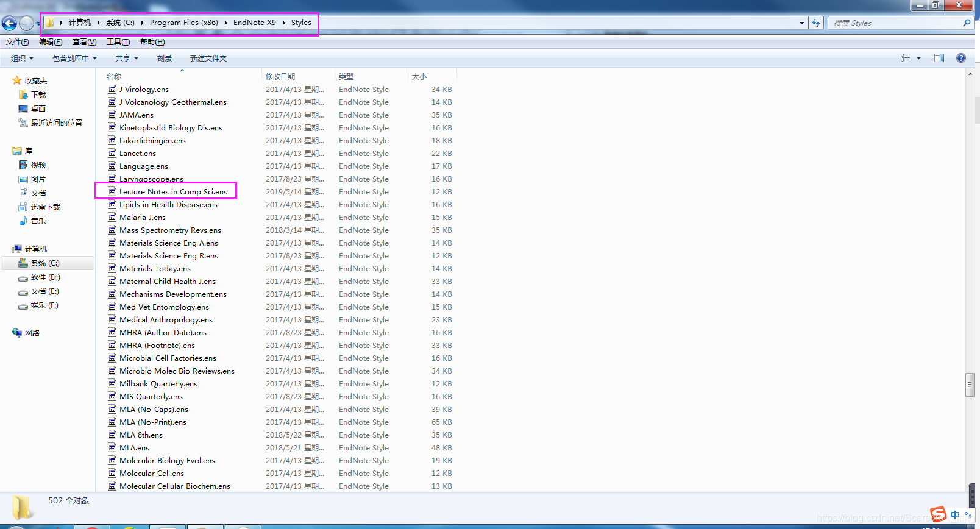Select file J Virology.ens
The width and height of the screenshot is (980, 529).
(x=144, y=89)
